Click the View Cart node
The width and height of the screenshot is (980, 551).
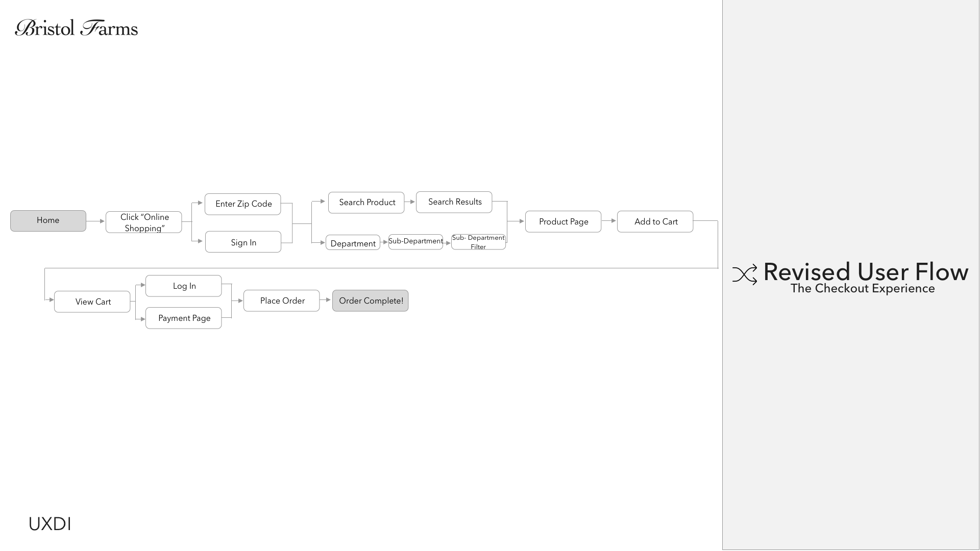point(92,302)
